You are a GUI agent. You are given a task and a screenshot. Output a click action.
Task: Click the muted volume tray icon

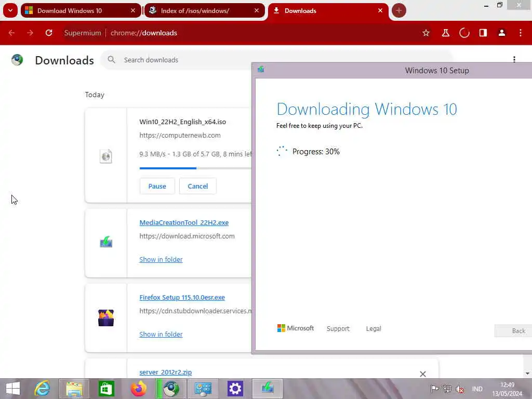(x=460, y=389)
